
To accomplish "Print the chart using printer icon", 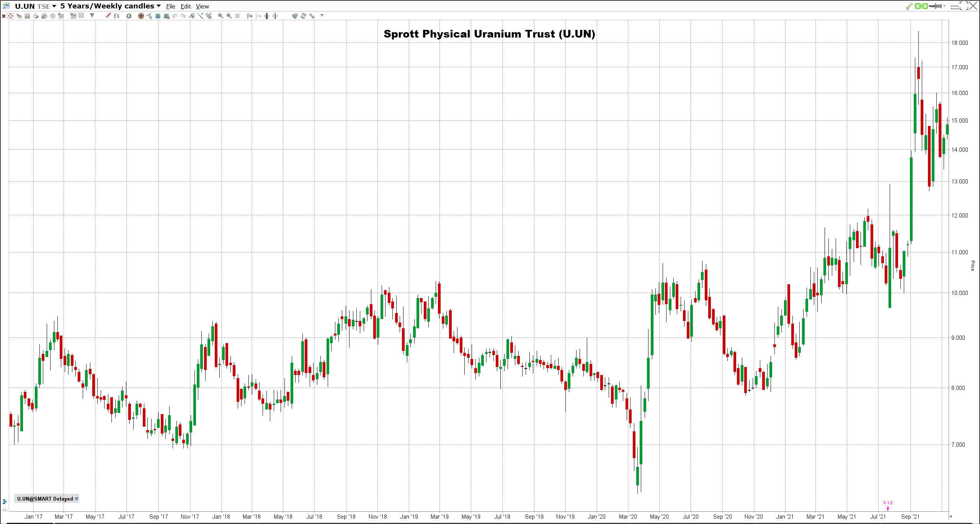I will [36, 16].
